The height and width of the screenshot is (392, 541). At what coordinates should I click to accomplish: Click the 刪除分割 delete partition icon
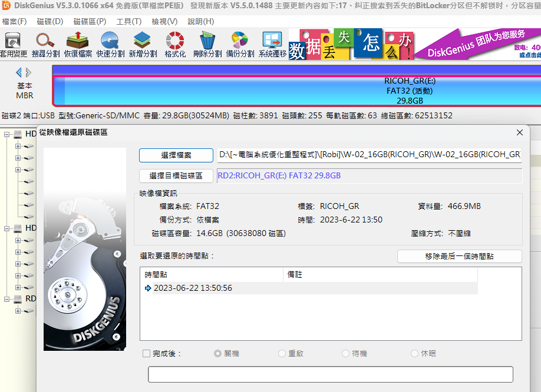click(207, 44)
